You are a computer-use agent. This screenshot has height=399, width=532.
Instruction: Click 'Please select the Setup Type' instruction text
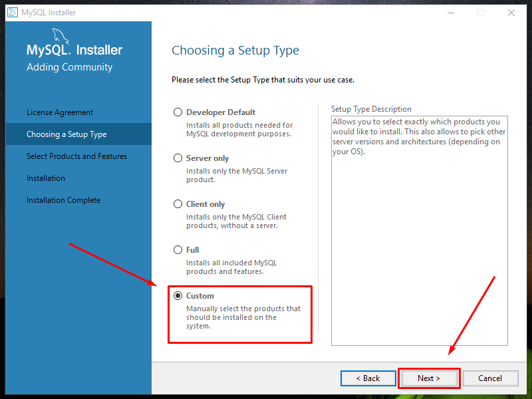(263, 80)
